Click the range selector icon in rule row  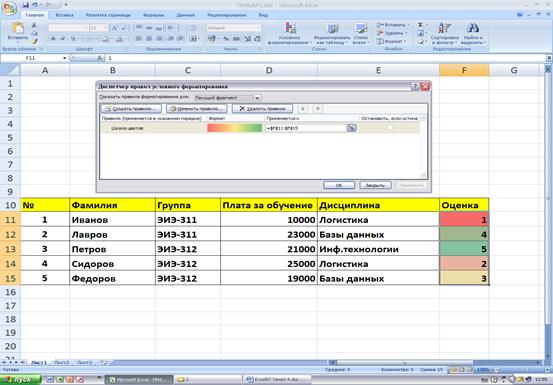[351, 128]
